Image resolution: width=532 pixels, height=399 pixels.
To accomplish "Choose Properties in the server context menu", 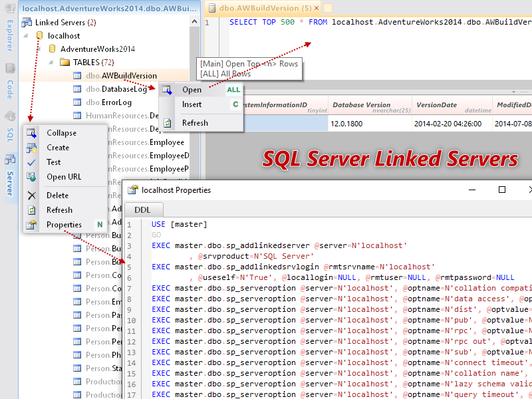I will pyautogui.click(x=65, y=225).
